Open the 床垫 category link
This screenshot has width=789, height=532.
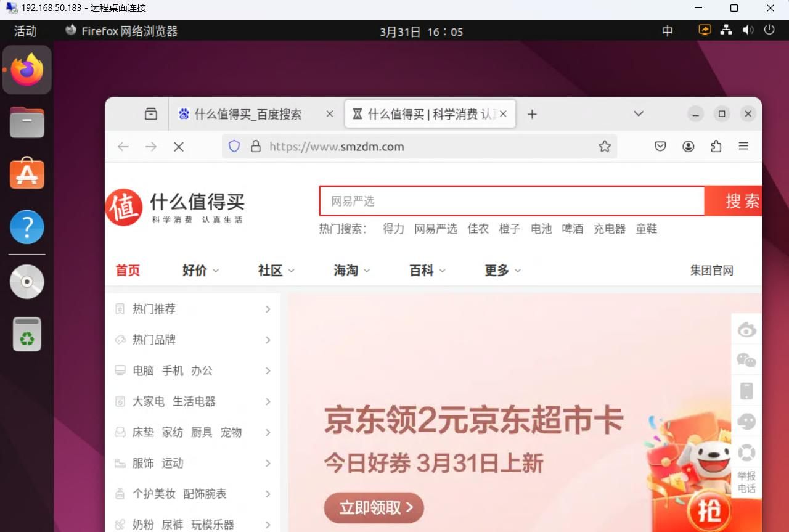tap(143, 432)
